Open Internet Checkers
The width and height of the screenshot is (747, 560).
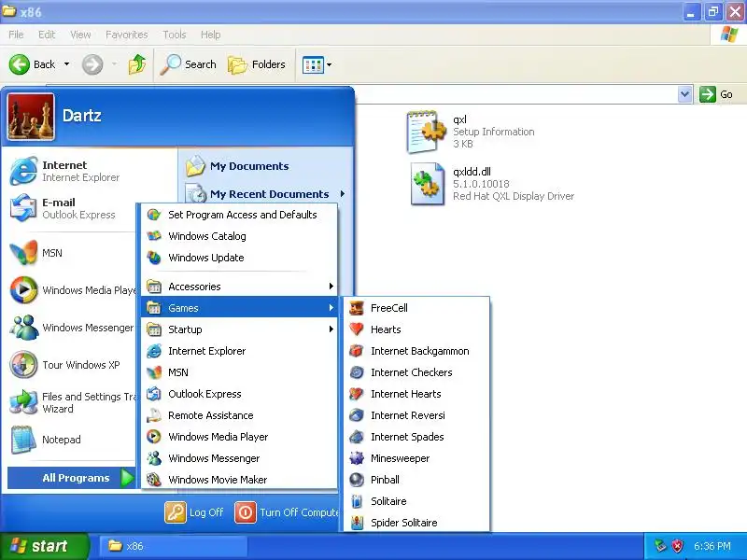(x=416, y=371)
